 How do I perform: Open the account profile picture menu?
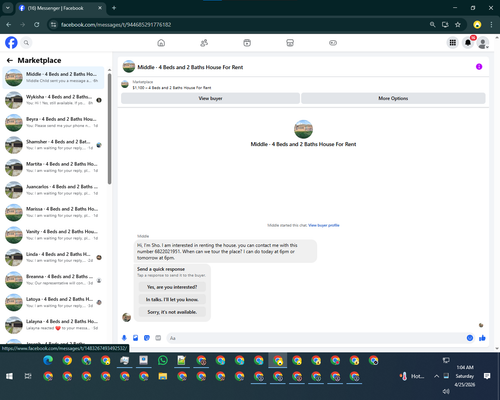[483, 43]
